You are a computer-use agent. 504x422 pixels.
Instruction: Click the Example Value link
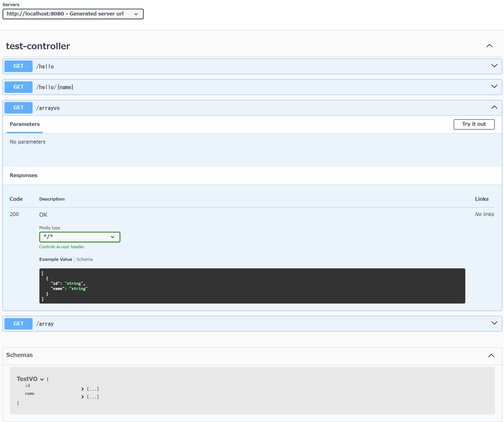[x=55, y=259]
